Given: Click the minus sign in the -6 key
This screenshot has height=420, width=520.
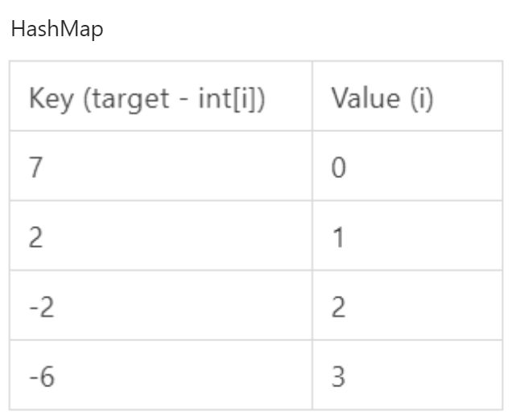Looking at the screenshot, I should pos(33,377).
